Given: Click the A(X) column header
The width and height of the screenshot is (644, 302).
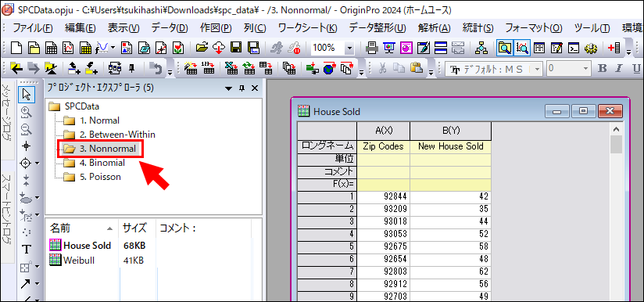Looking at the screenshot, I should (384, 131).
